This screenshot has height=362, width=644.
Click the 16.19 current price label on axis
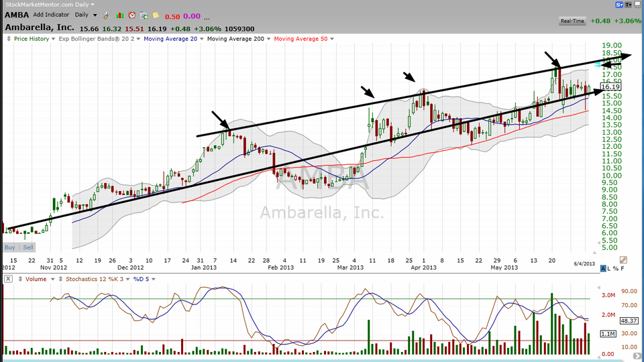point(610,86)
